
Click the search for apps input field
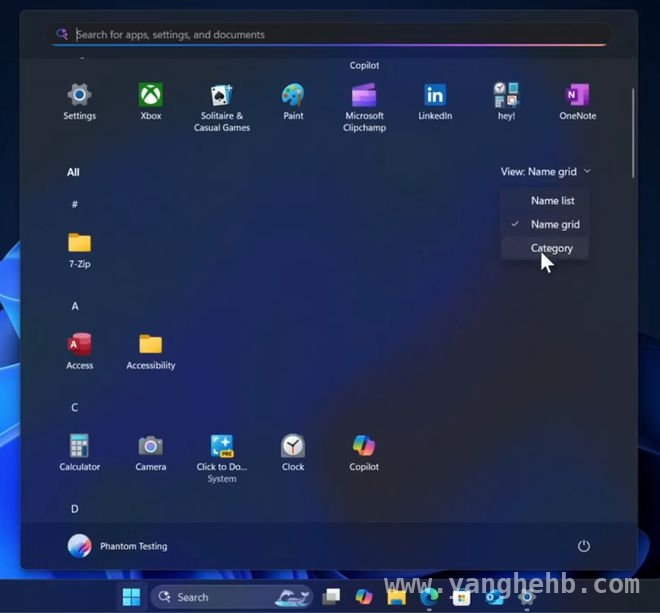click(330, 35)
